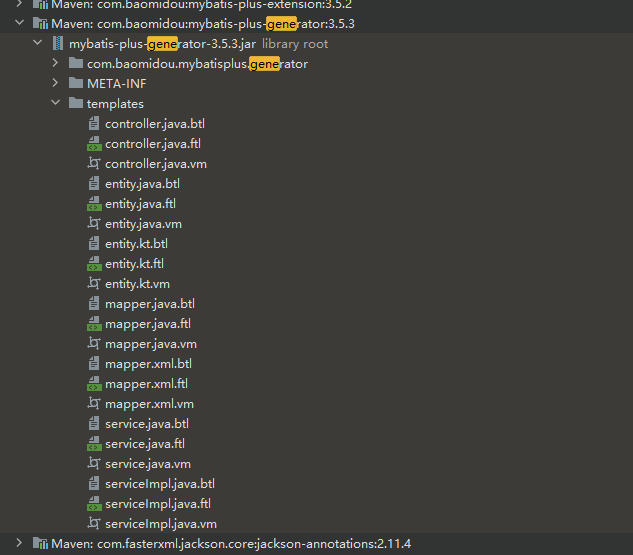Image resolution: width=633 pixels, height=555 pixels.
Task: Click the controller.java.ftl FreeMarker icon
Action: click(x=94, y=143)
